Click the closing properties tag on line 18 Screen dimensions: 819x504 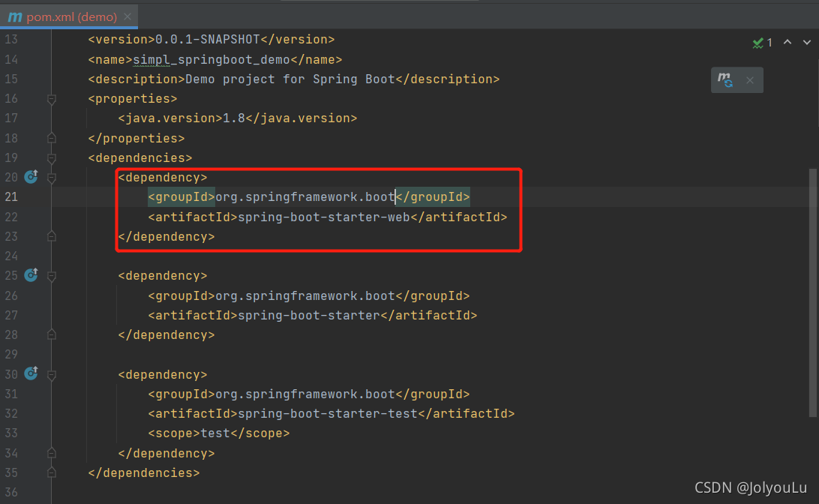click(136, 138)
